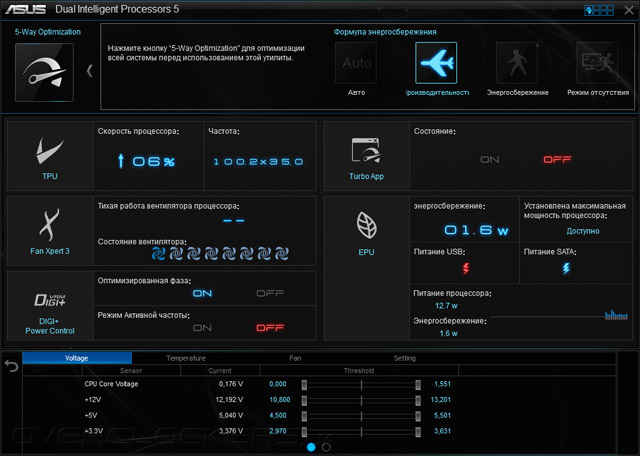Open the EPU leaf icon
Image resolution: width=640 pixels, height=456 pixels.
tap(366, 225)
